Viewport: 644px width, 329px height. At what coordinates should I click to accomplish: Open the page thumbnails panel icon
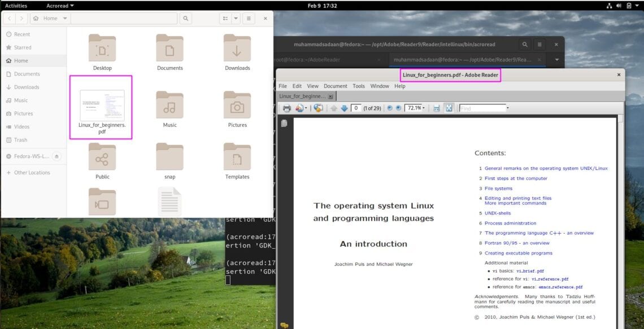tap(283, 123)
